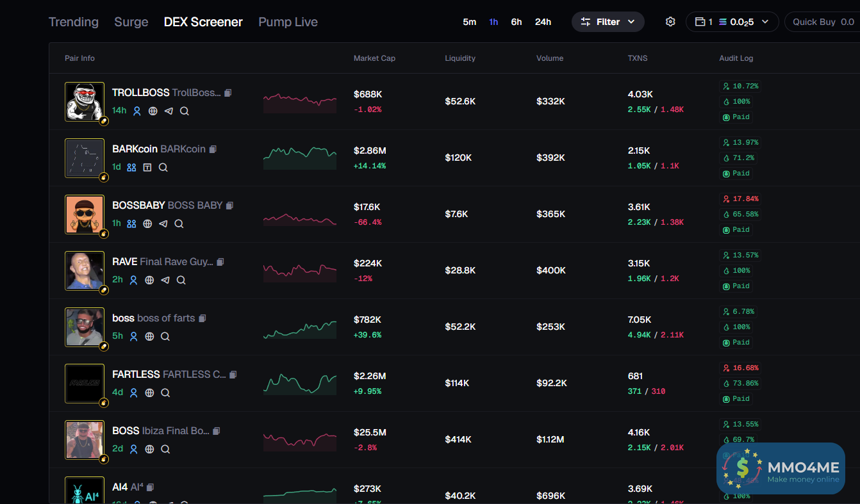This screenshot has width=860, height=504.
Task: Open the BOSSBABY website globe icon
Action: [x=147, y=224]
